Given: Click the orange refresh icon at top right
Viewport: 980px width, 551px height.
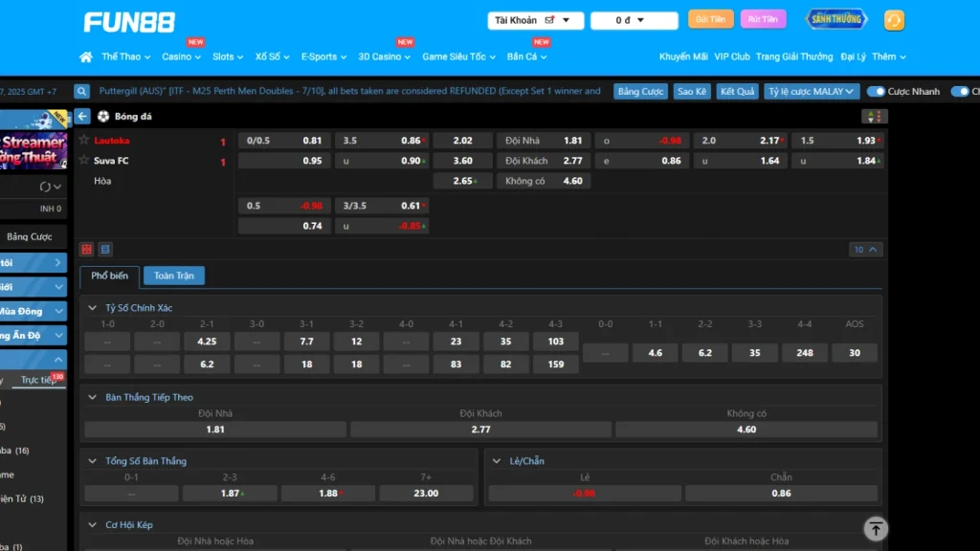Looking at the screenshot, I should [x=894, y=20].
